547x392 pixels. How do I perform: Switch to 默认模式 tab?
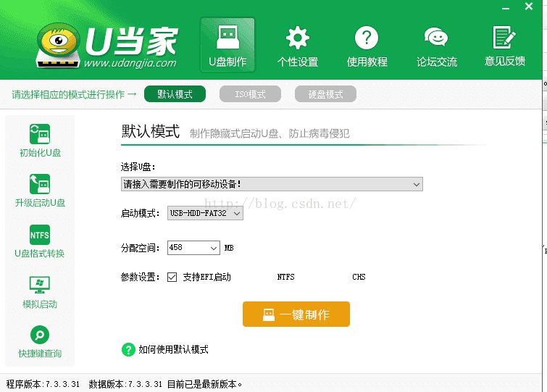coord(175,94)
